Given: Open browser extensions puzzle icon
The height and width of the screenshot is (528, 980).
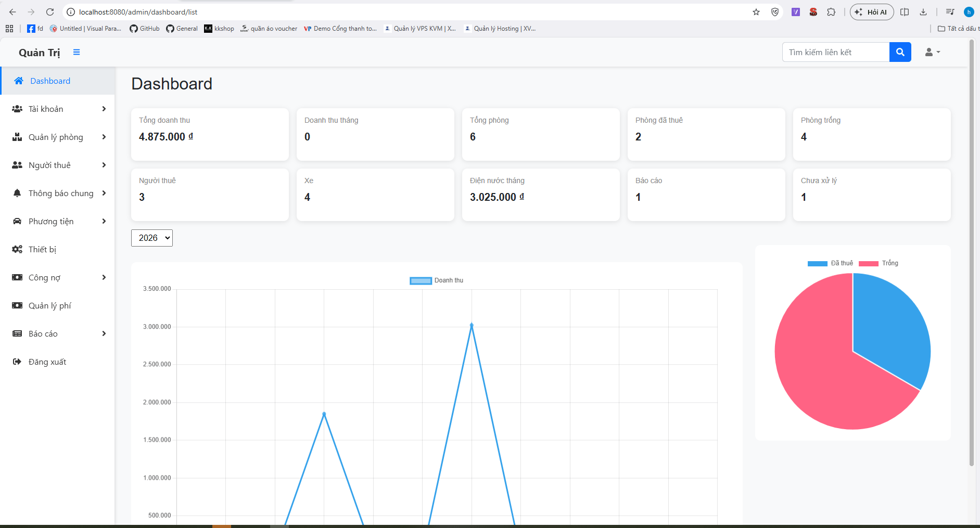Looking at the screenshot, I should click(x=831, y=12).
